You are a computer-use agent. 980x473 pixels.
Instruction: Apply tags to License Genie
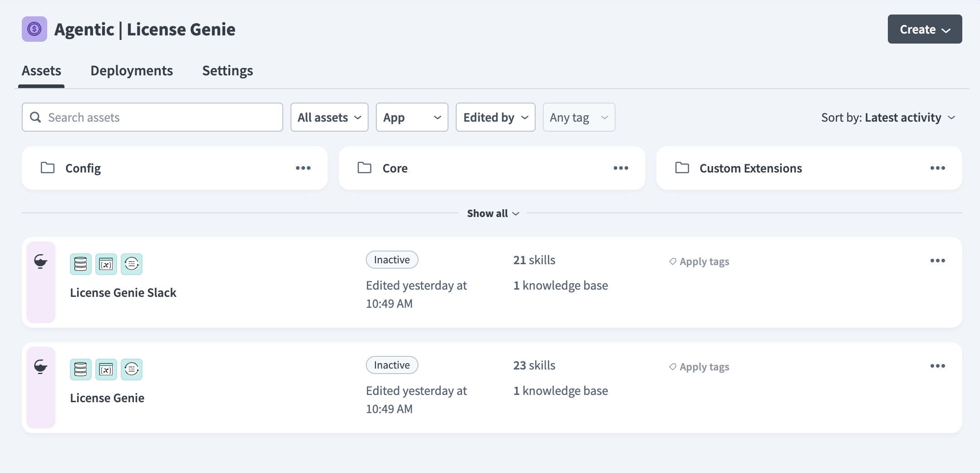tap(699, 367)
